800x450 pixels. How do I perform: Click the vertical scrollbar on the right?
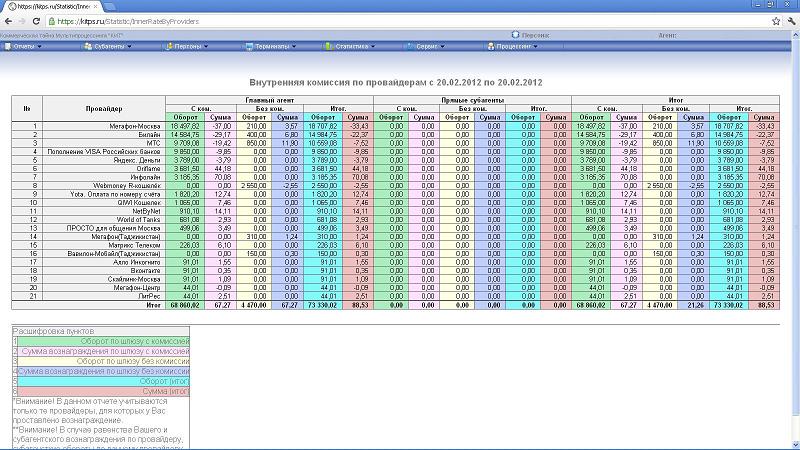tap(795, 230)
